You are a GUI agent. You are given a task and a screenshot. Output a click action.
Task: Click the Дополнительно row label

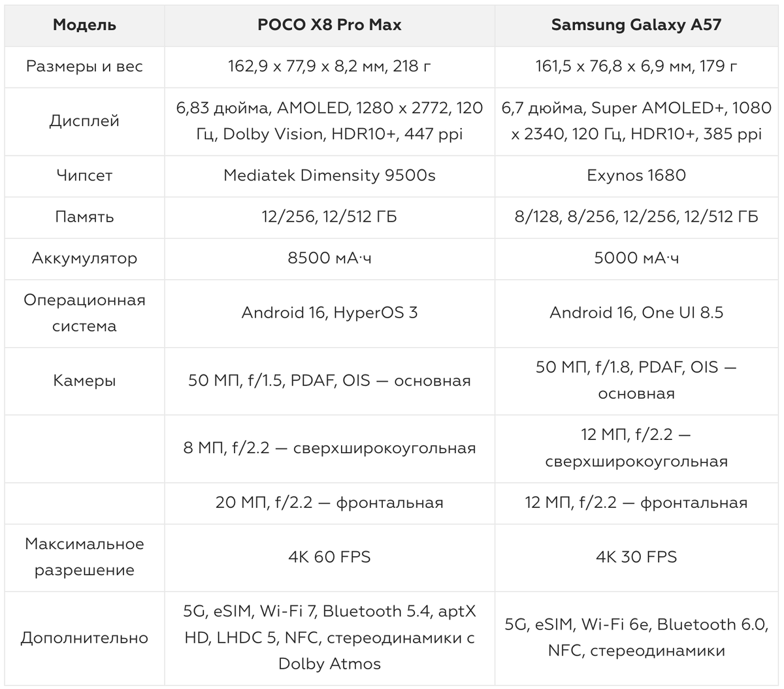[x=84, y=638]
